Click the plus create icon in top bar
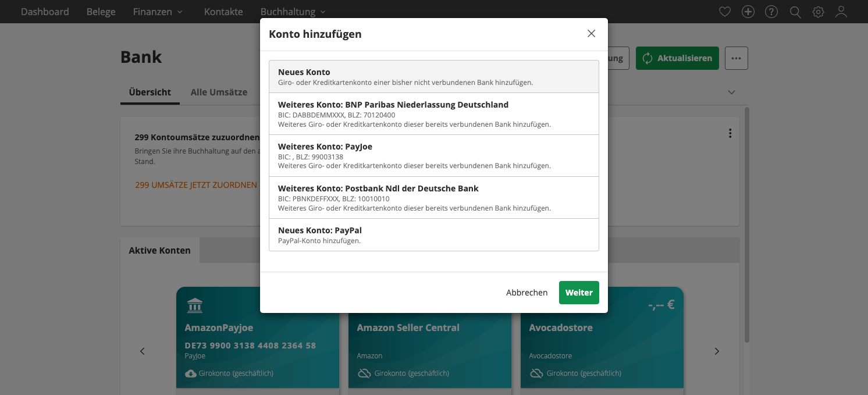Screen dimensions: 868x395 click(748, 12)
